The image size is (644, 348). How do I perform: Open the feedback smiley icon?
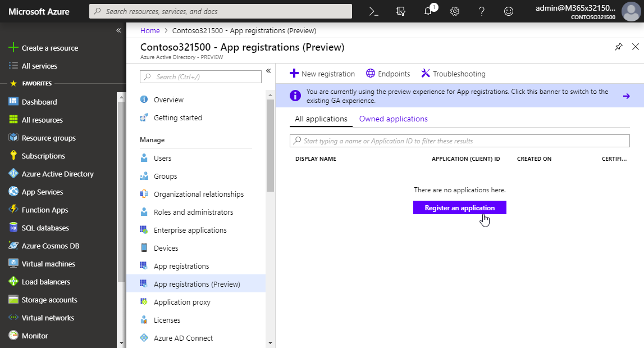[x=509, y=11]
